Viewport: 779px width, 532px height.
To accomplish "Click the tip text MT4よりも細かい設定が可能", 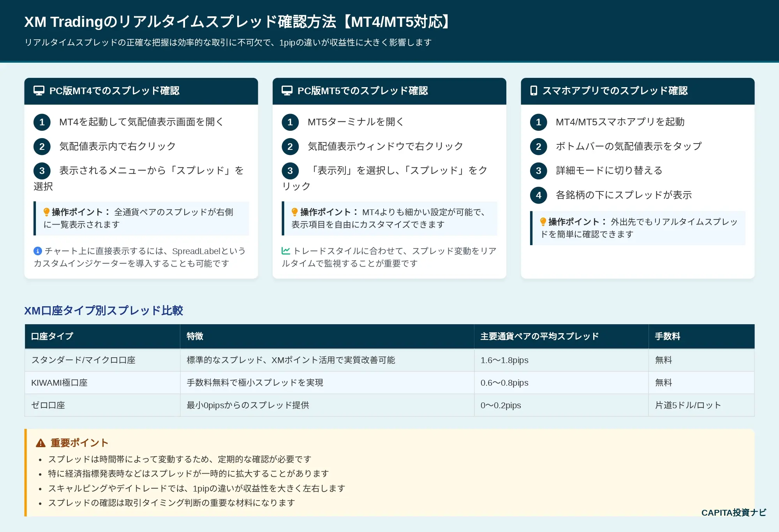I will pos(389,218).
